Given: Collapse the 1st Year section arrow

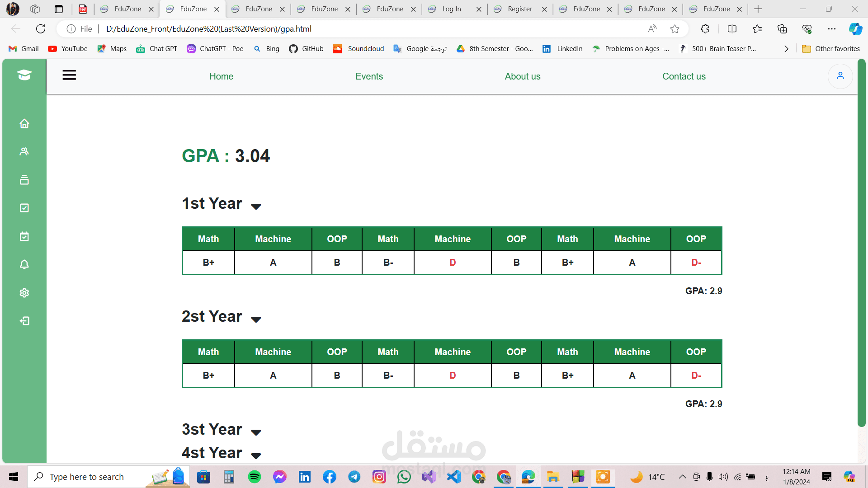Looking at the screenshot, I should (256, 206).
